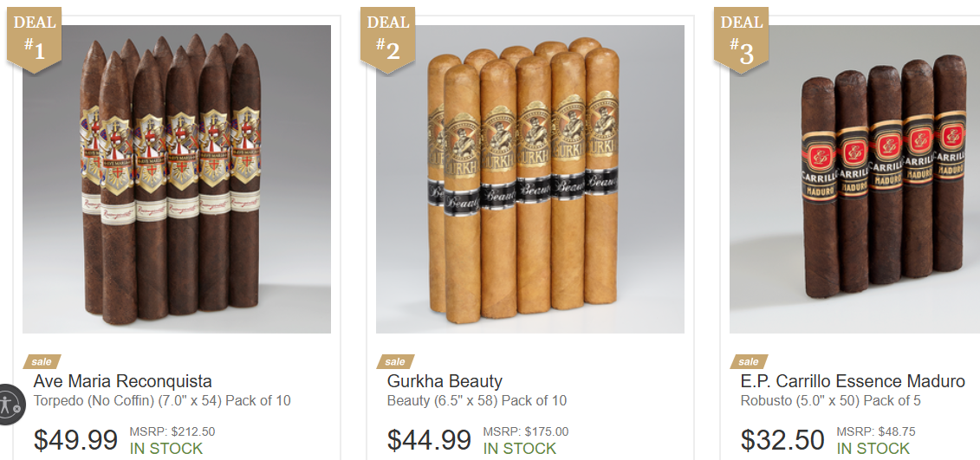Viewport: 980px width, 460px height.
Task: Click the sale tag above Gurkha Beauty
Action: (395, 362)
